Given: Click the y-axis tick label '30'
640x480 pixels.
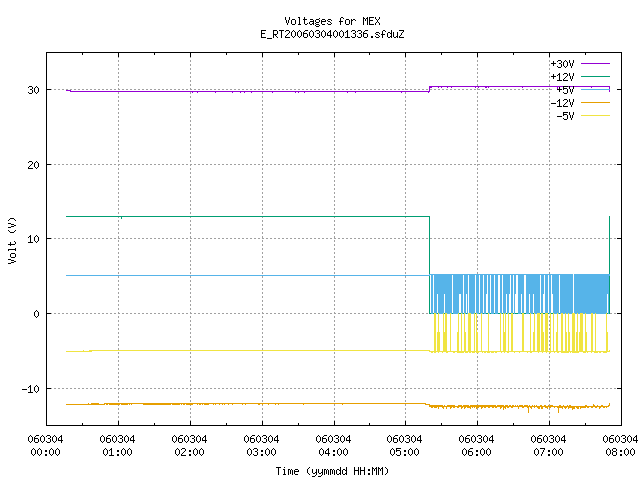Looking at the screenshot, I should (x=33, y=90).
